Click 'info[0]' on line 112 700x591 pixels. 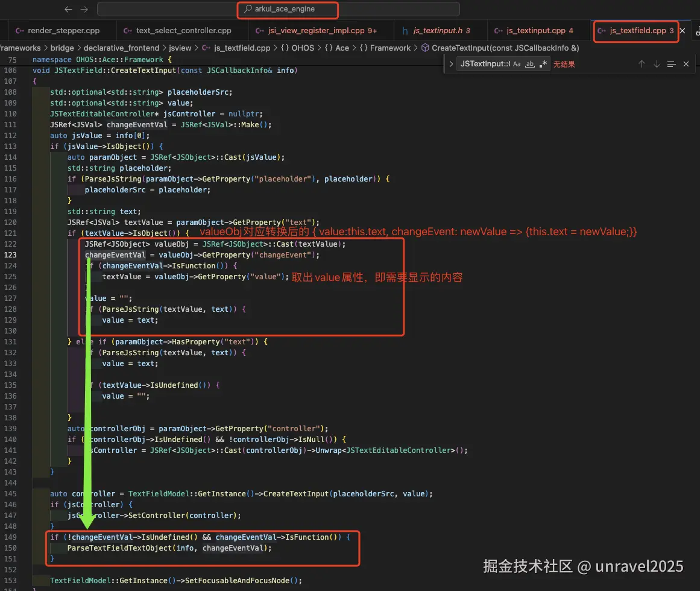click(130, 135)
